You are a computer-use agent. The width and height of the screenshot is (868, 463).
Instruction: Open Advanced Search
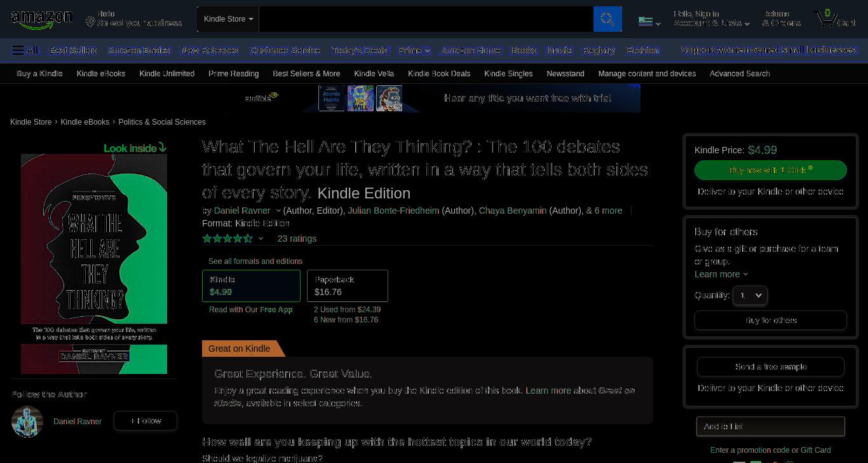(740, 74)
